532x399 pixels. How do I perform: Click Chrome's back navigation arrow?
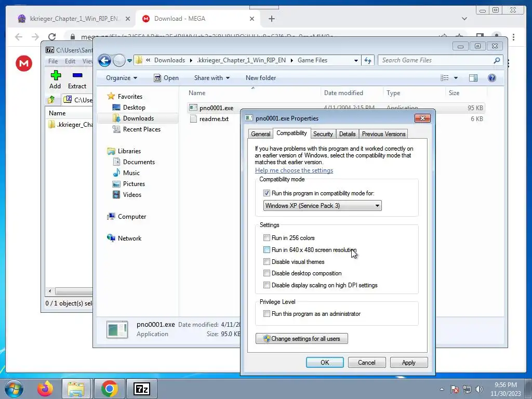click(x=19, y=37)
